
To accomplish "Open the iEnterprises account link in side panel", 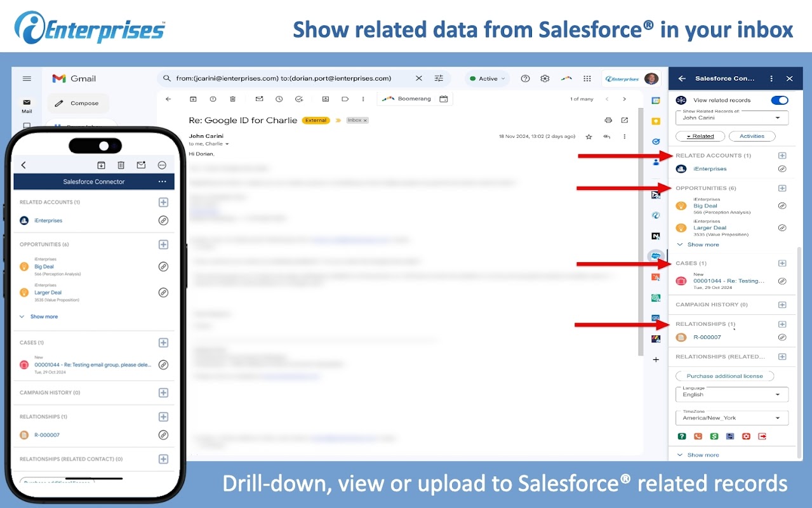I will coord(710,169).
